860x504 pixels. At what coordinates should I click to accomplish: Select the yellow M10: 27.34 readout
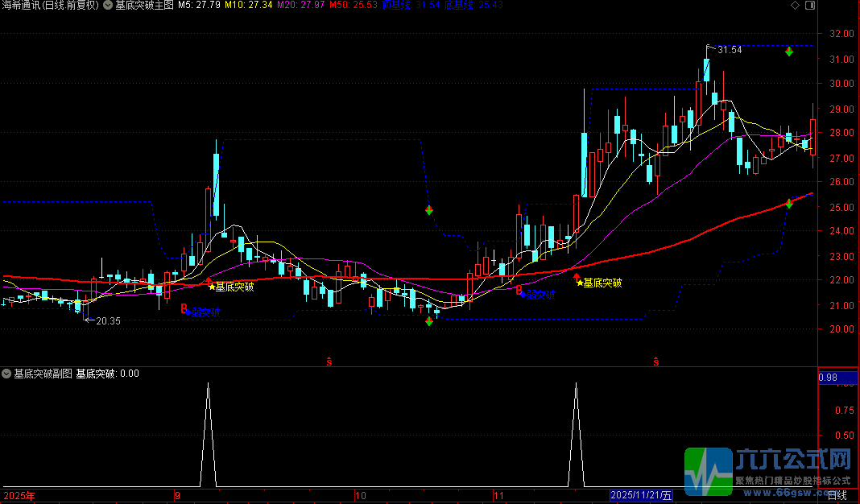point(250,5)
